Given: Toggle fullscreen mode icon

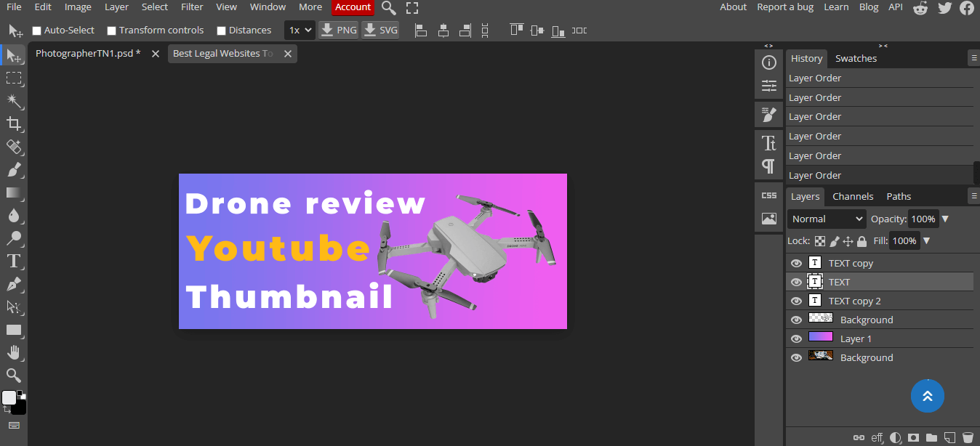Looking at the screenshot, I should (x=412, y=8).
